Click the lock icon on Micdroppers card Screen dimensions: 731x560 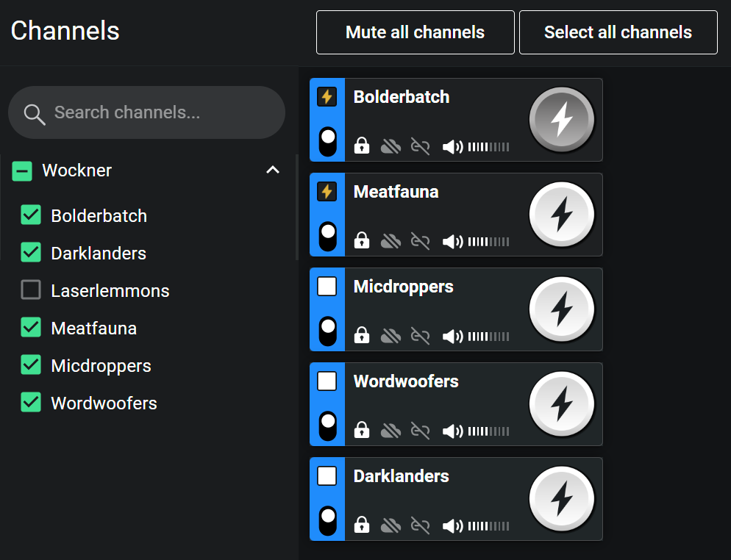click(x=361, y=335)
